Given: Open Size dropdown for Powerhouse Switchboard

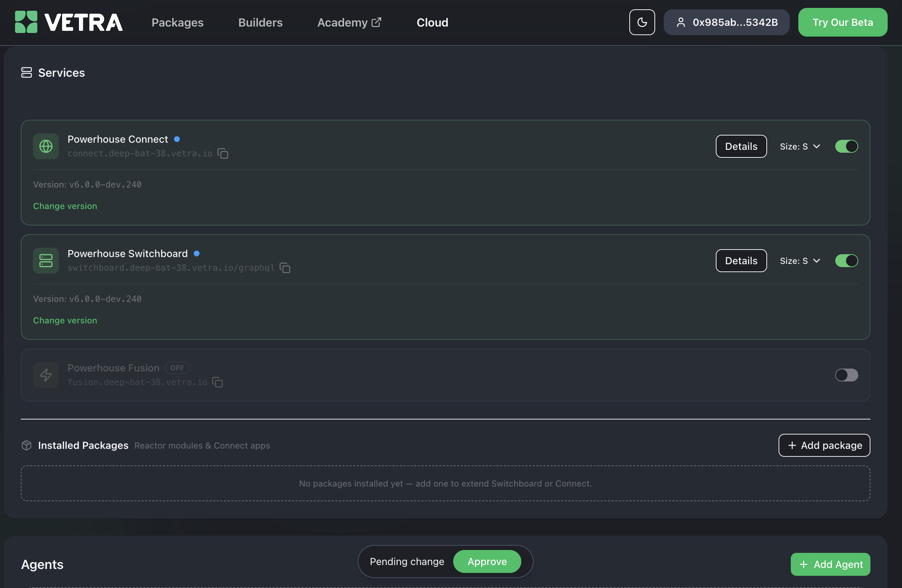Looking at the screenshot, I should tap(800, 261).
